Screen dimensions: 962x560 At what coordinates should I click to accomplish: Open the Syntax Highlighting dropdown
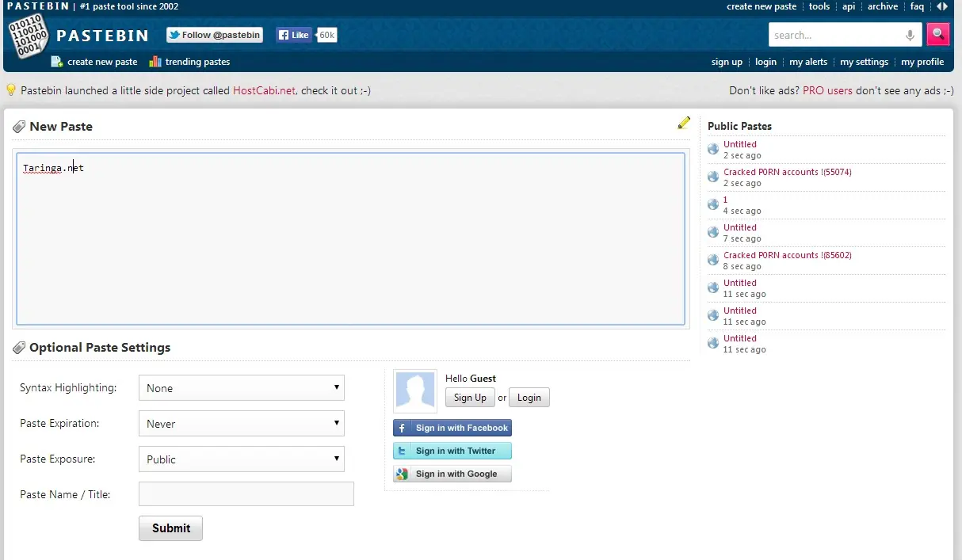coord(242,388)
